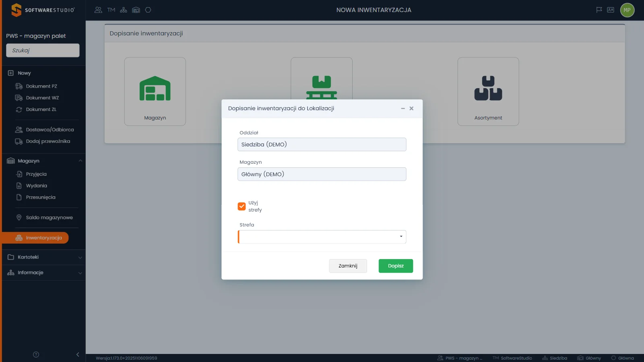Click the warehouse building icon in header
This screenshot has height=362, width=644.
coord(136,10)
